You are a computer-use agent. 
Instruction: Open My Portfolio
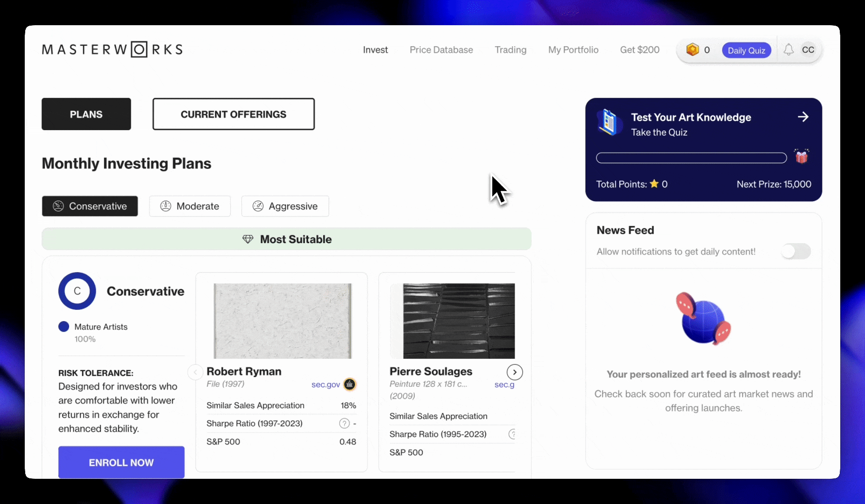click(573, 50)
